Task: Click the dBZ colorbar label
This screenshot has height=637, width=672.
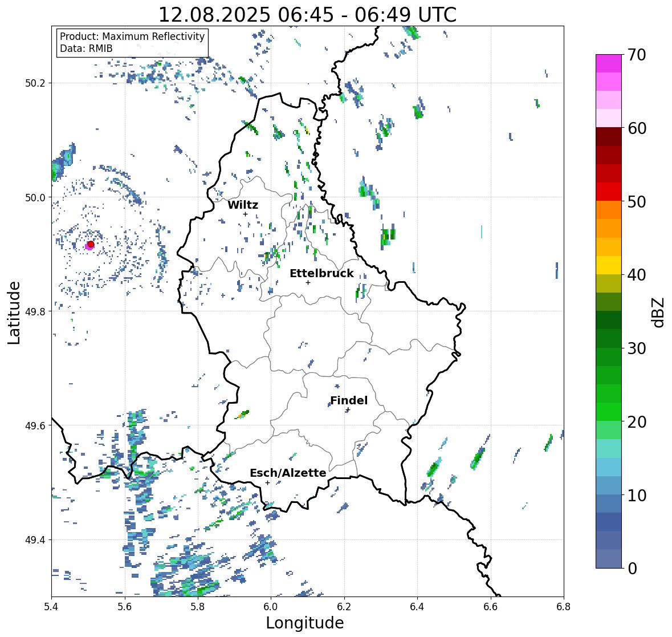Action: [x=659, y=312]
